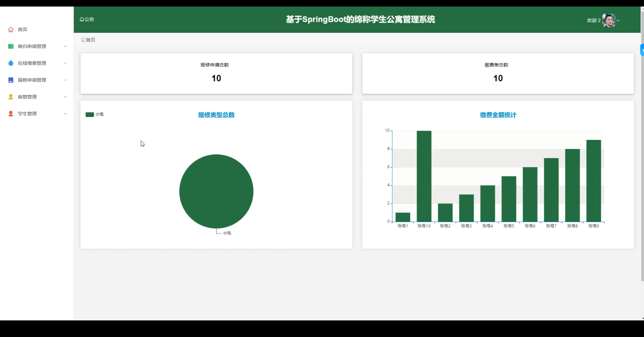This screenshot has height=337, width=644.
Task: Expand the 在线缴费管理 menu chevron
Action: pyautogui.click(x=65, y=63)
